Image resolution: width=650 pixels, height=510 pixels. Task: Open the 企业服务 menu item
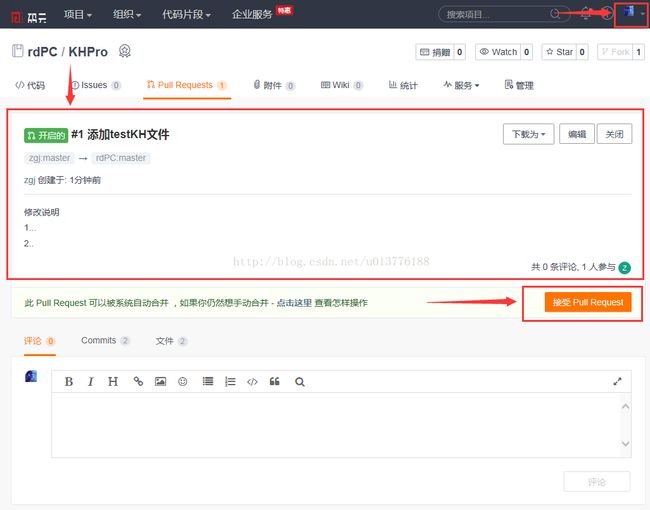252,15
